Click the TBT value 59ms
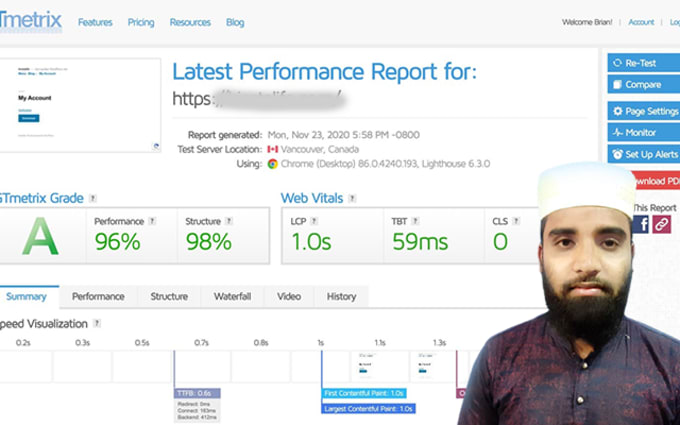Viewport: 680px width, 425px height. click(420, 242)
